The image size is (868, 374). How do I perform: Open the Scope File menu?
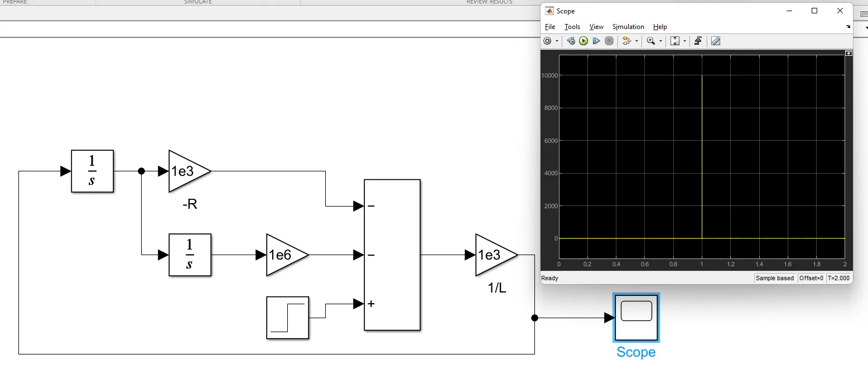(x=549, y=27)
